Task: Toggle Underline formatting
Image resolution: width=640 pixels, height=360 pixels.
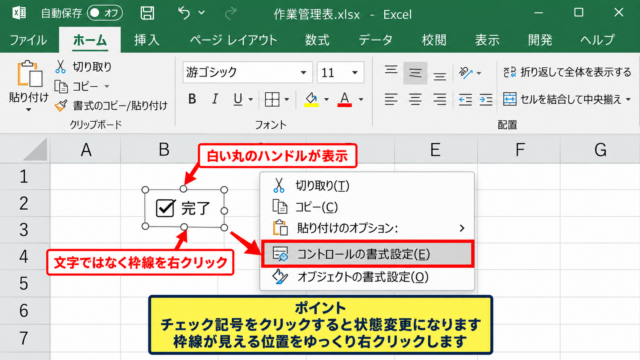Action: (238, 99)
